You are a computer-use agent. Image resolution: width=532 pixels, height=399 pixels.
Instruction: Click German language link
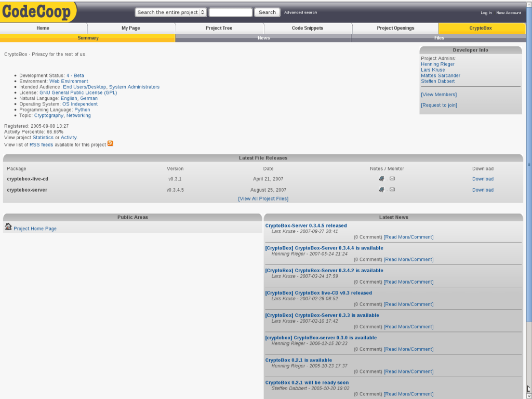(x=89, y=98)
